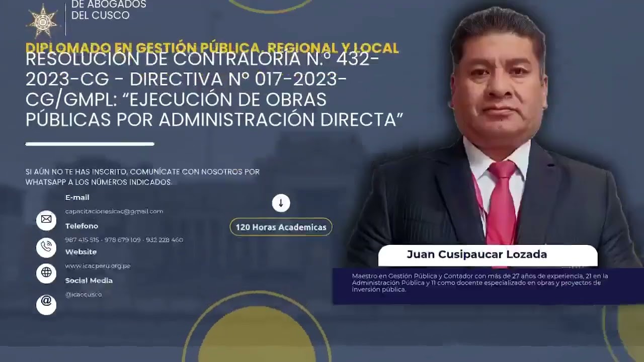The width and height of the screenshot is (644, 362).
Task: Click the E-mail label
Action: 77,198
